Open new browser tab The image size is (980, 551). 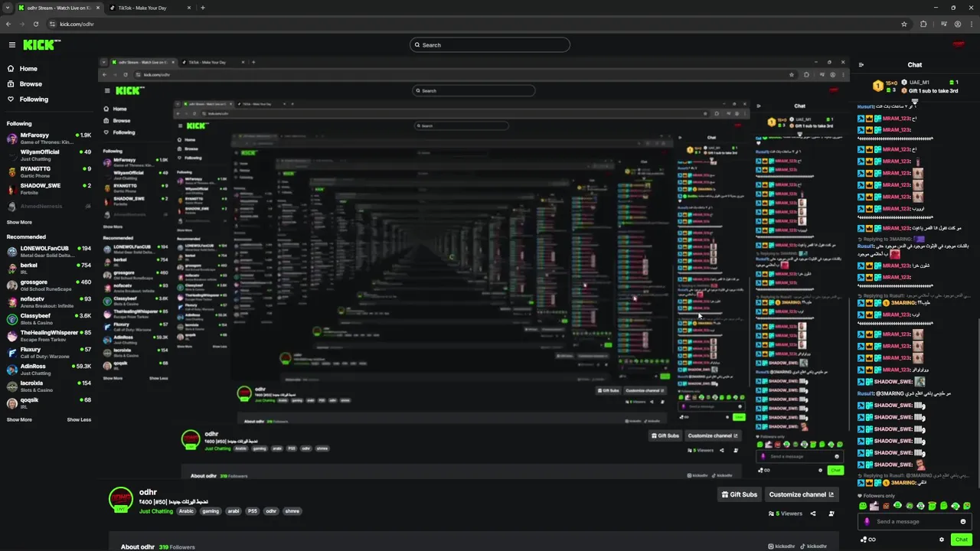click(202, 8)
